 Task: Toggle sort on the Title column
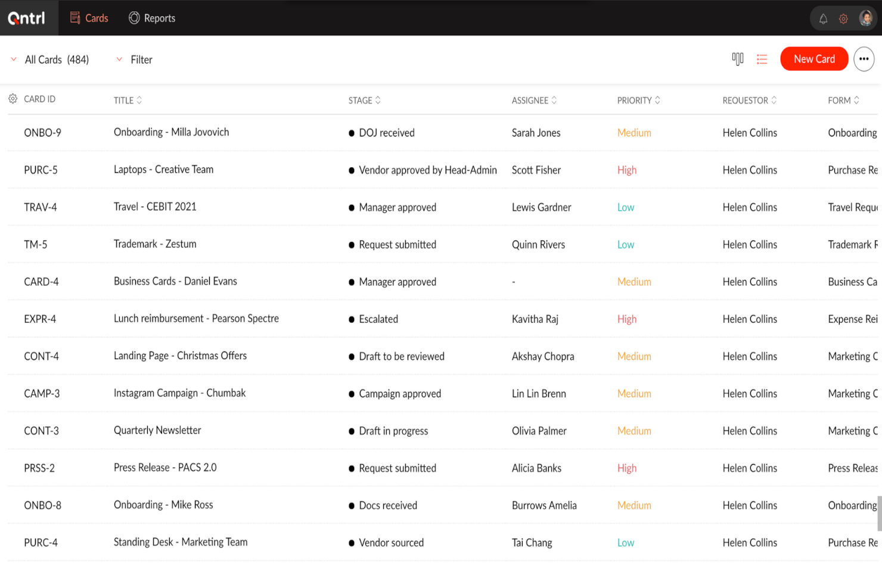point(139,100)
